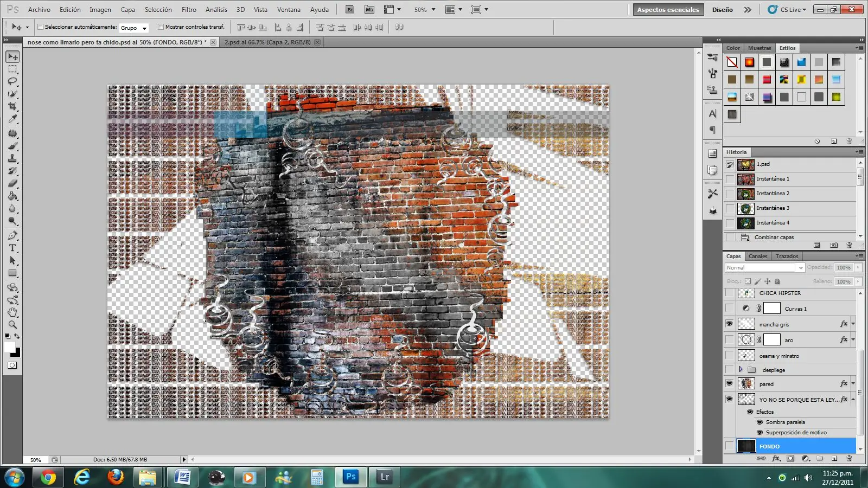Select the Clone Stamp tool
Screen dimensions: 868x488
pos(12,158)
